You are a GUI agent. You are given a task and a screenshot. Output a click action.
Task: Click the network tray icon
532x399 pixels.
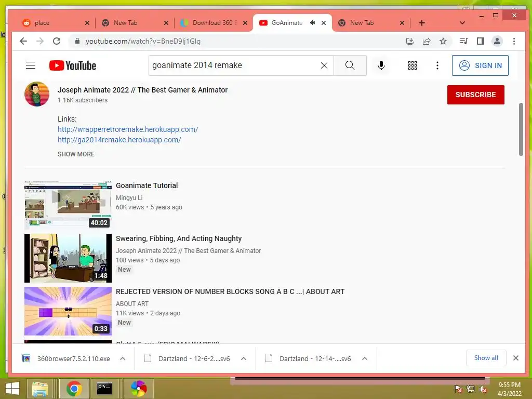point(471,389)
